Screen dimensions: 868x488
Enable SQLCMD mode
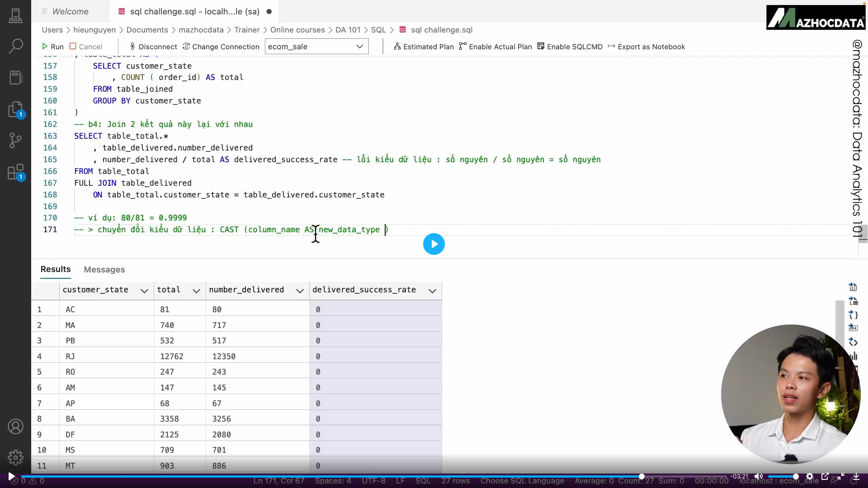pos(570,47)
